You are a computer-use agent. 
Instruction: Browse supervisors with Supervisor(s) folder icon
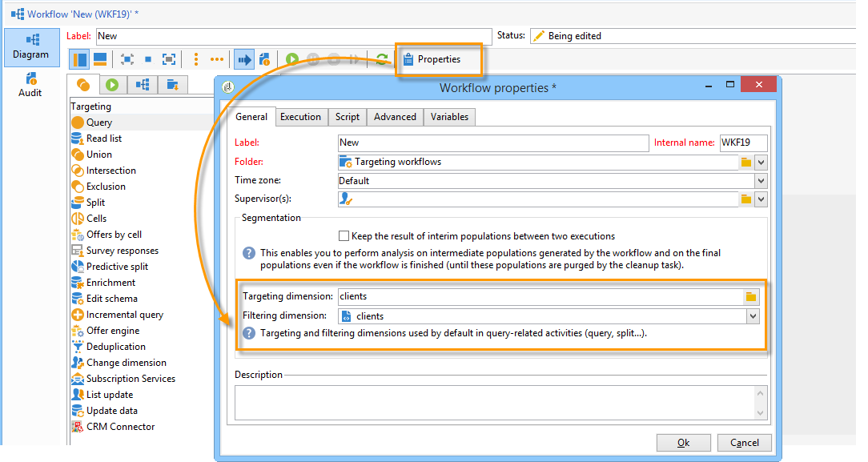pyautogui.click(x=746, y=199)
